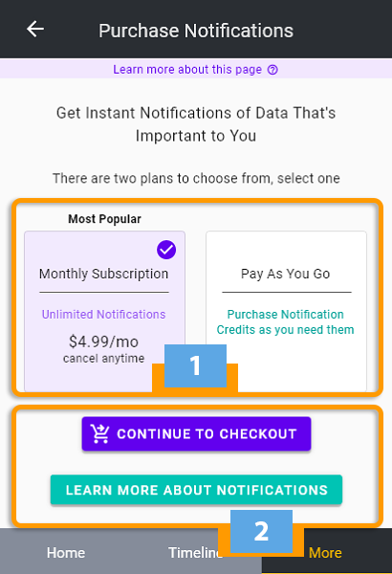The image size is (392, 574).
Task: Switch to the Timeline tab
Action: coord(196,553)
